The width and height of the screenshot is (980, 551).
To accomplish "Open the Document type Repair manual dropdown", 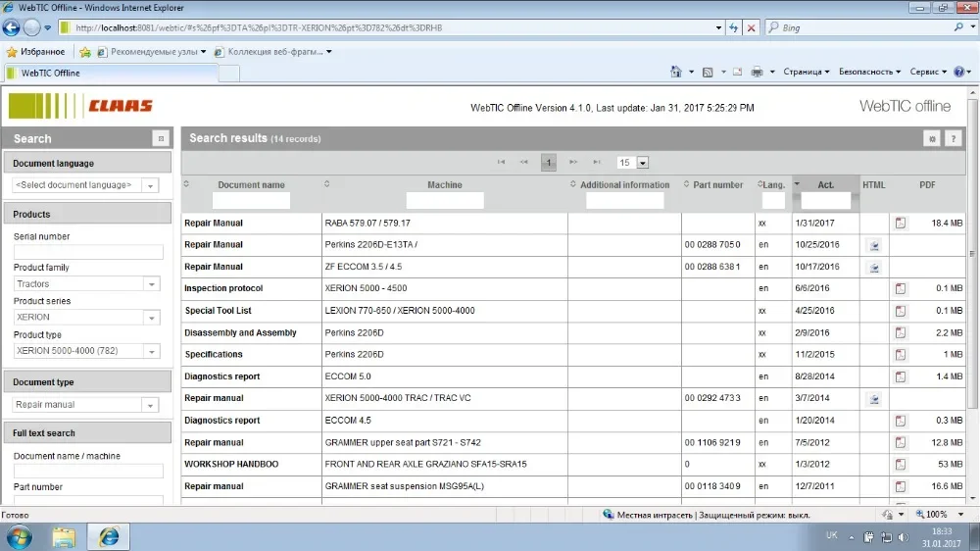I will [x=150, y=405].
